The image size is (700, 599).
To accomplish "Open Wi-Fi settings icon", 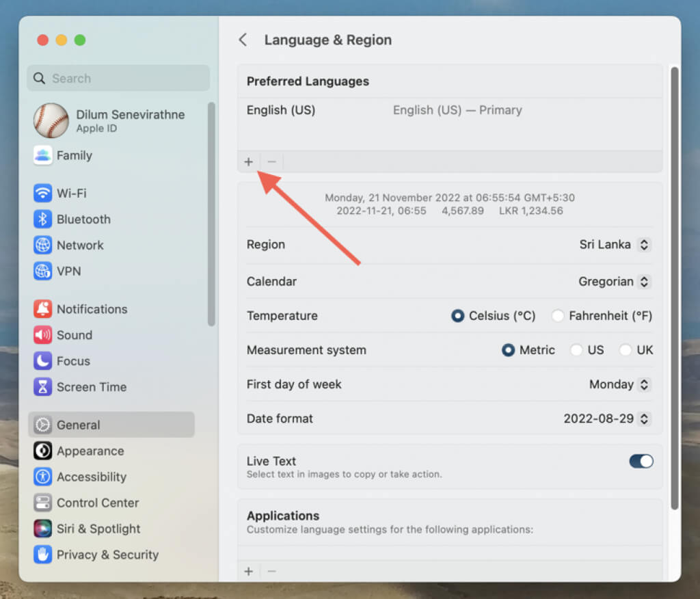I will [x=43, y=193].
